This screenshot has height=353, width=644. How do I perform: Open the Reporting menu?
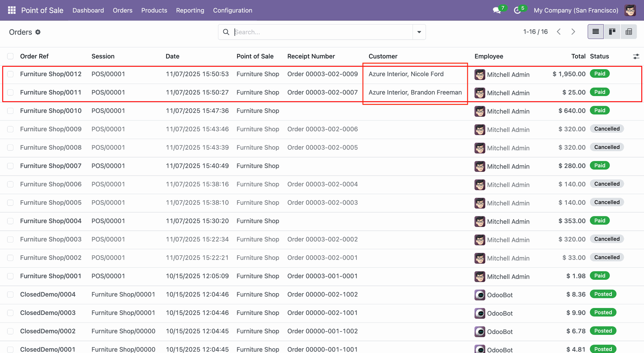[190, 10]
